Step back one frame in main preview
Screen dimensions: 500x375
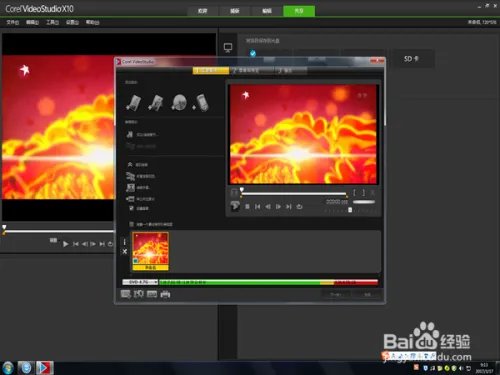85,244
